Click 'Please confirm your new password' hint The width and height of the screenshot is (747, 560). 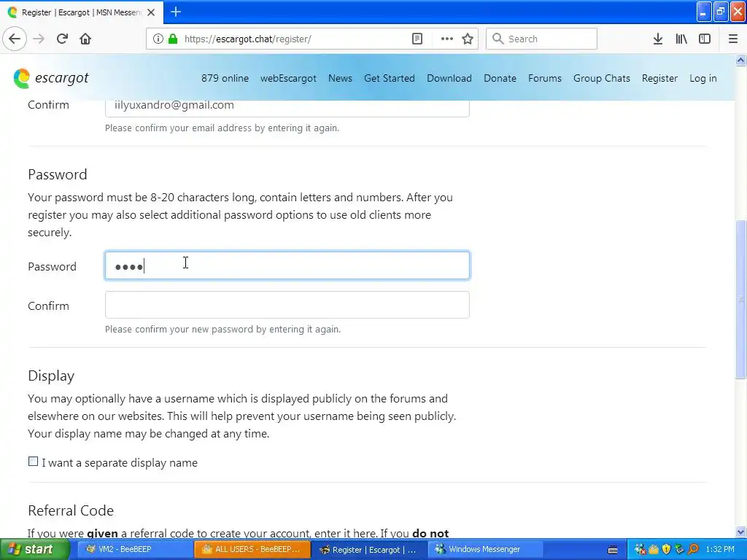tap(222, 329)
